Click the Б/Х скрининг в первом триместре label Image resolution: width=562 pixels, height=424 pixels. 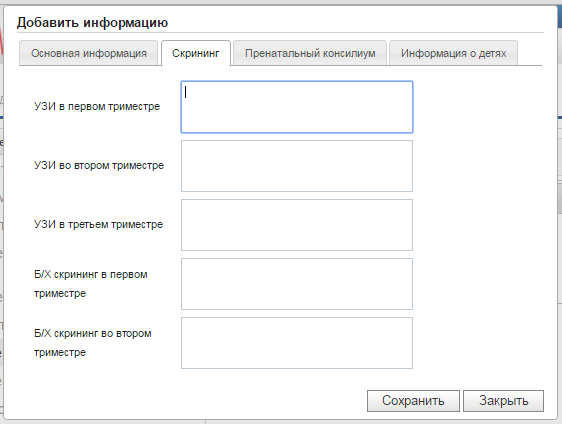point(91,284)
